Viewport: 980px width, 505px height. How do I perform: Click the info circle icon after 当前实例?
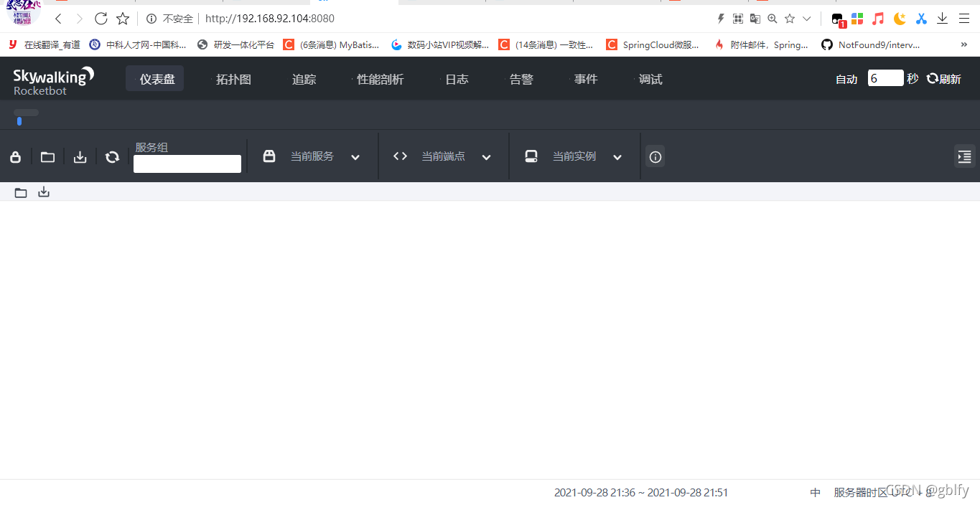[655, 156]
